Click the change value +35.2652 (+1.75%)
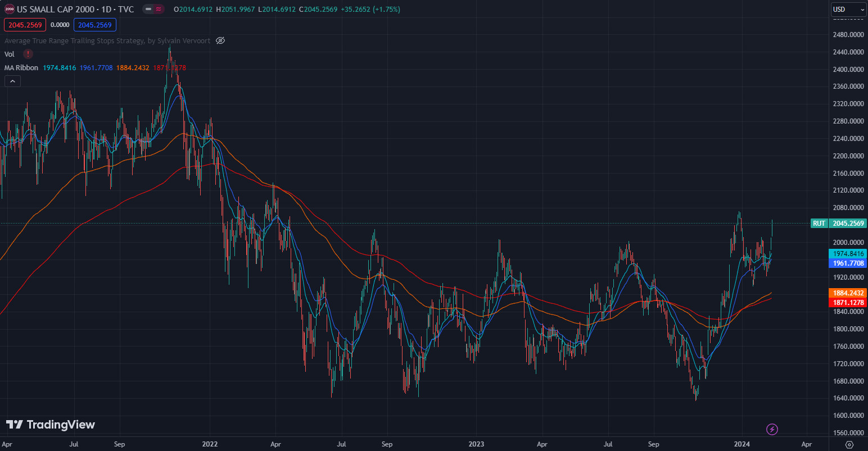The height and width of the screenshot is (451, 868). [x=370, y=9]
